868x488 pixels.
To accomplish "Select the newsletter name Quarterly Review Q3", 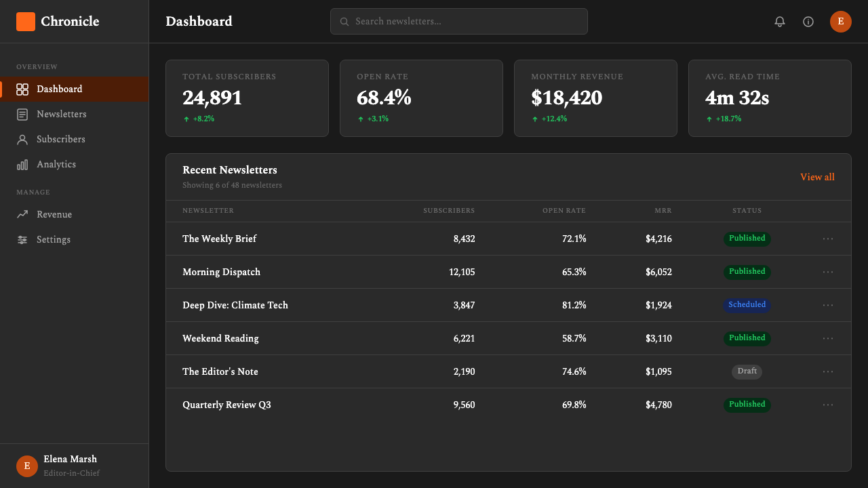I will point(226,405).
